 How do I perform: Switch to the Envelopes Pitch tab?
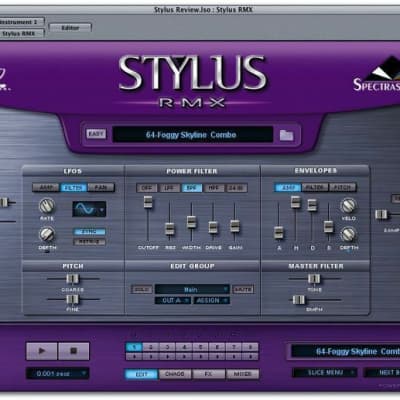tap(343, 188)
